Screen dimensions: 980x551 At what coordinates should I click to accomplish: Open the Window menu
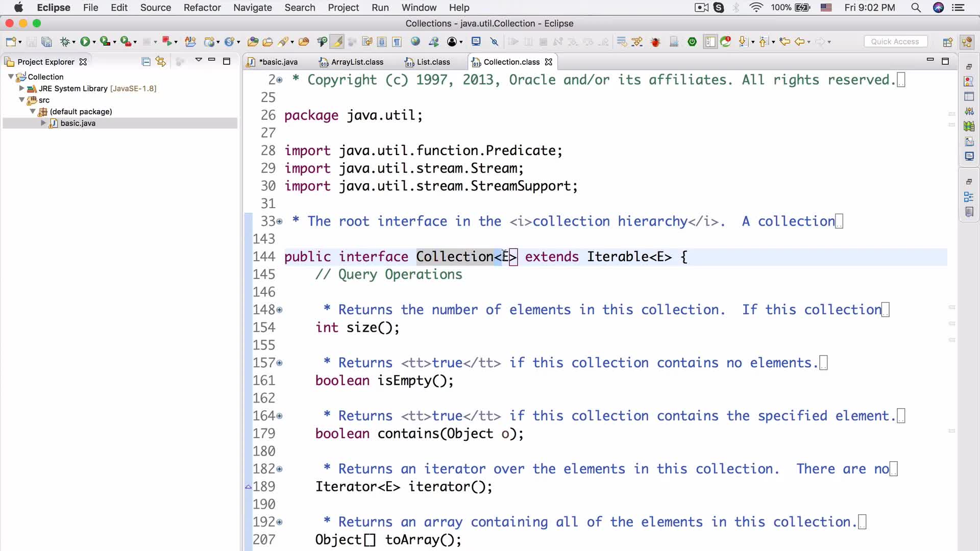pos(419,8)
